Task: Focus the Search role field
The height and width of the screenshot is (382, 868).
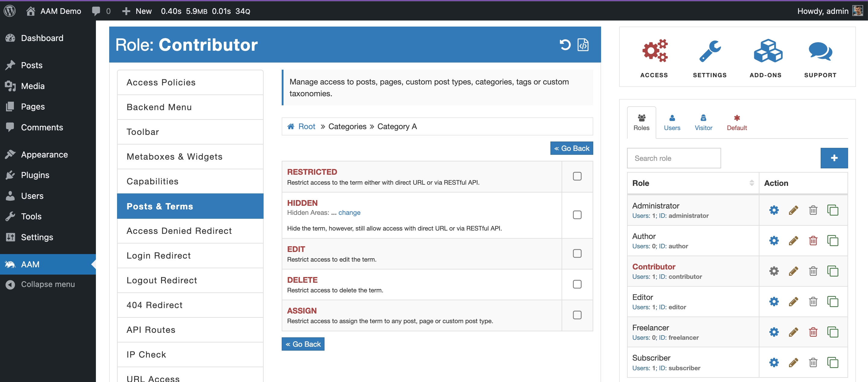Action: coord(673,158)
